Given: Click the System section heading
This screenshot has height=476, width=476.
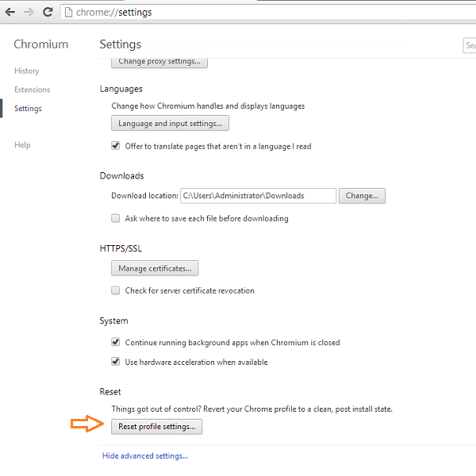Looking at the screenshot, I should (x=113, y=321).
